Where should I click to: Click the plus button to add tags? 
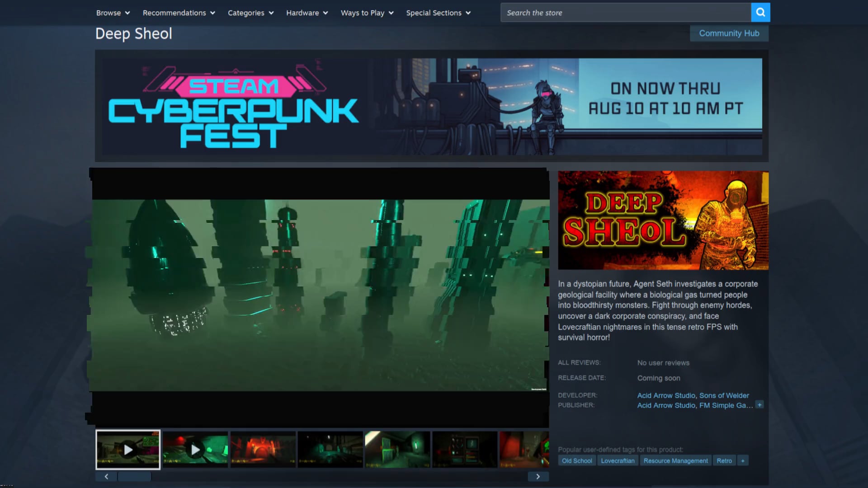coord(743,460)
